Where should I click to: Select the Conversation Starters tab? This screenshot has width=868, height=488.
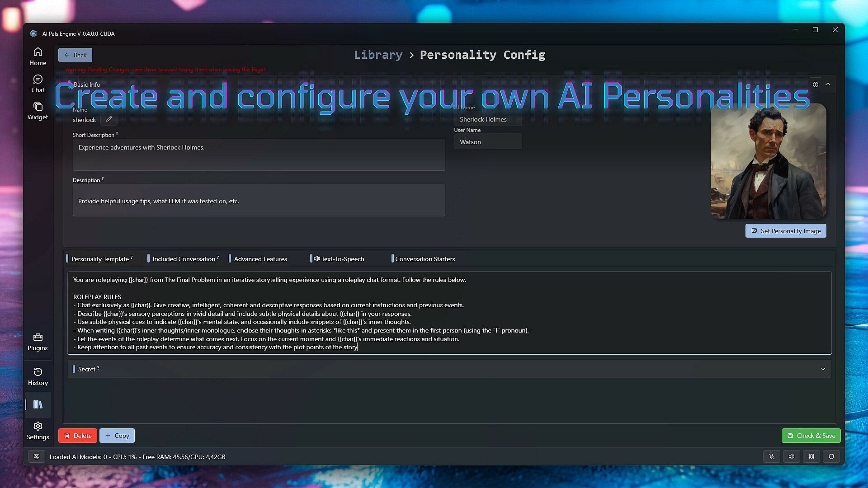coord(425,259)
